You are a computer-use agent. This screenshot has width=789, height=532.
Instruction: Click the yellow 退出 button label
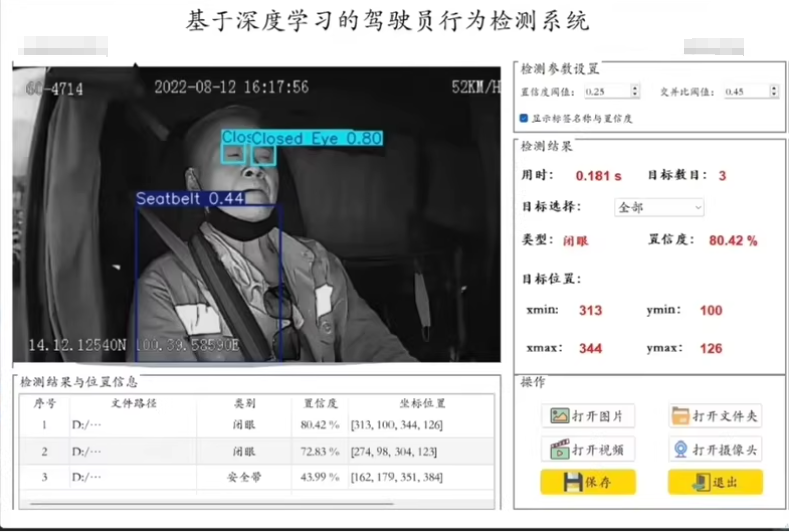click(x=725, y=482)
